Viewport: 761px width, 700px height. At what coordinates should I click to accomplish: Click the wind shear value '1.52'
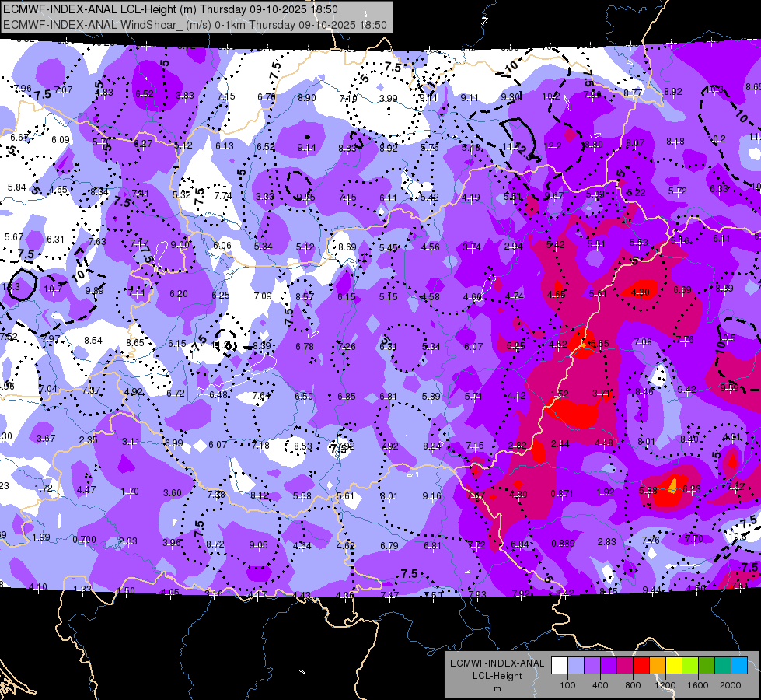(560, 394)
